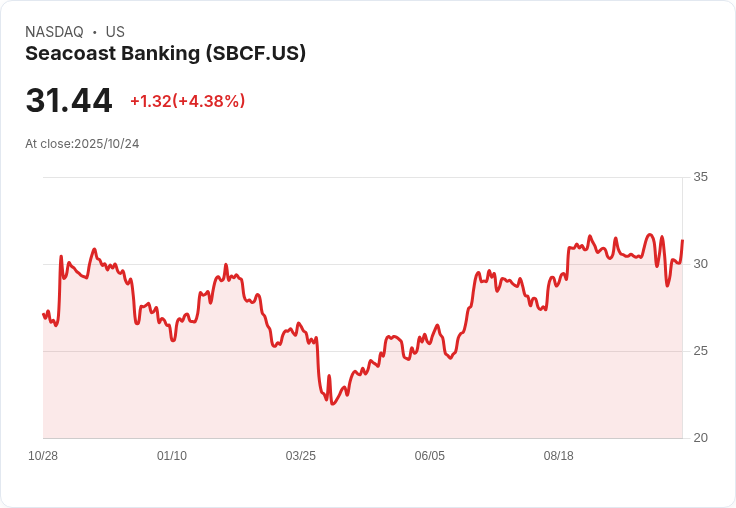This screenshot has height=508, width=736.
Task: Select the 10/28 date on x-axis
Action: (x=43, y=456)
